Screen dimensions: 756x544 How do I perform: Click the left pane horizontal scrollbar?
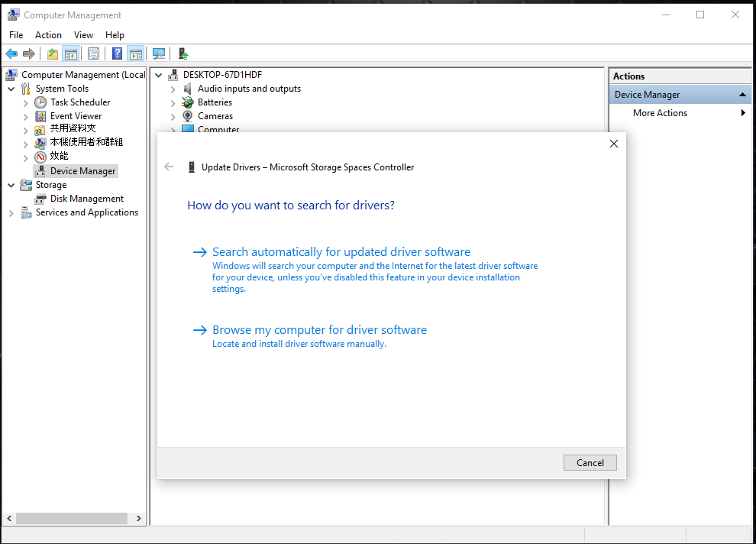[x=73, y=518]
